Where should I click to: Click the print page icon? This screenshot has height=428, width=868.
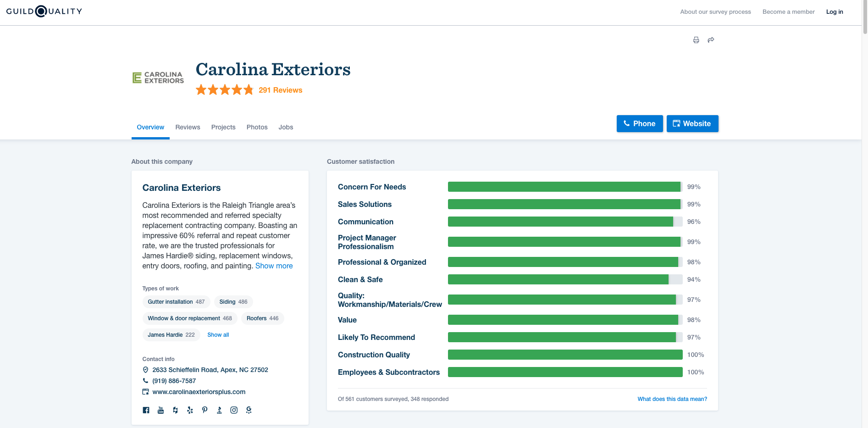(696, 40)
